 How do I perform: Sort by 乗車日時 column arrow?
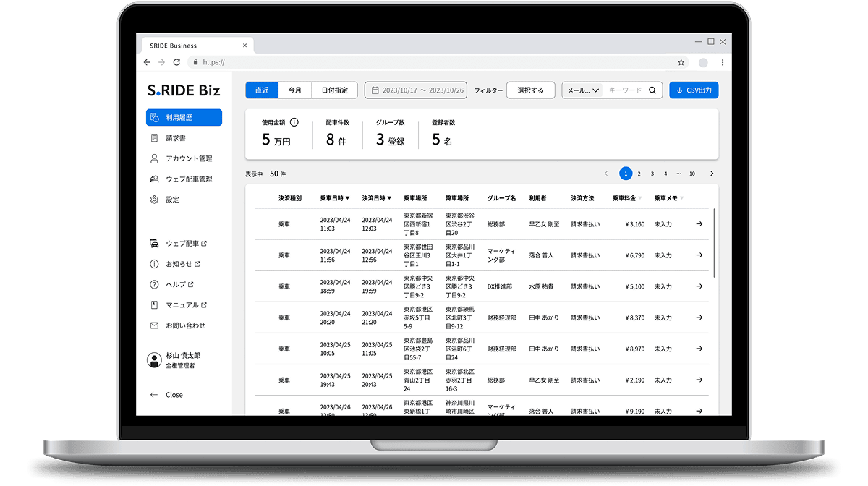point(347,198)
